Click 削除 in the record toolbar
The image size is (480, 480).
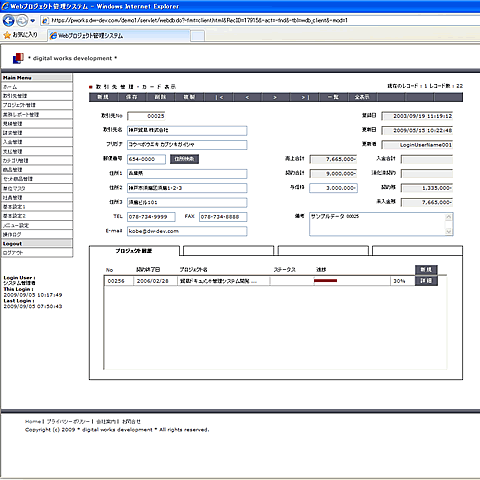(x=161, y=97)
